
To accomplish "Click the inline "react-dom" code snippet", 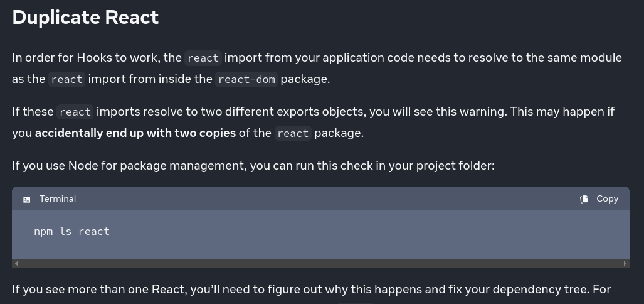I will pos(246,79).
